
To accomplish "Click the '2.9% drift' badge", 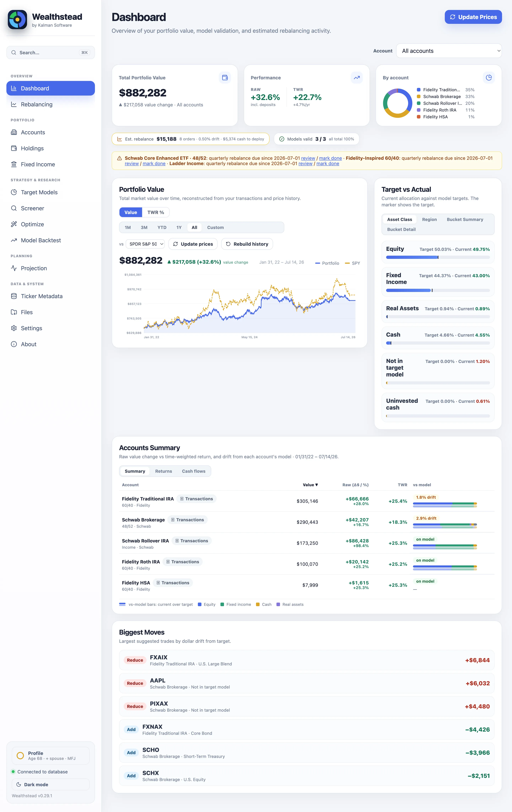I will click(x=426, y=518).
